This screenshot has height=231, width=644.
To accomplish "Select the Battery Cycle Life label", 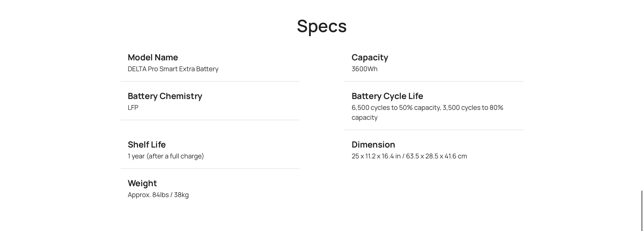I will (x=387, y=96).
